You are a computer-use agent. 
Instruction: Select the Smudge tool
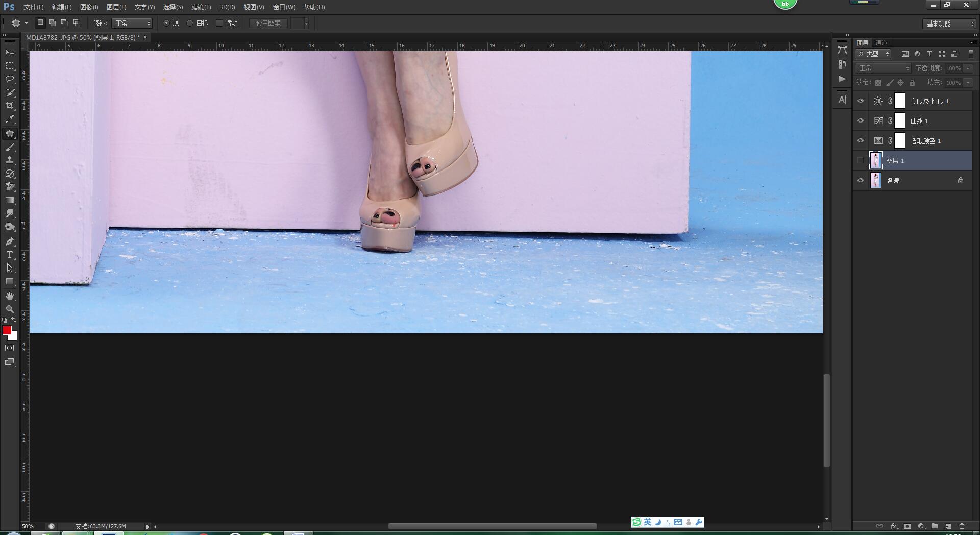coord(10,213)
